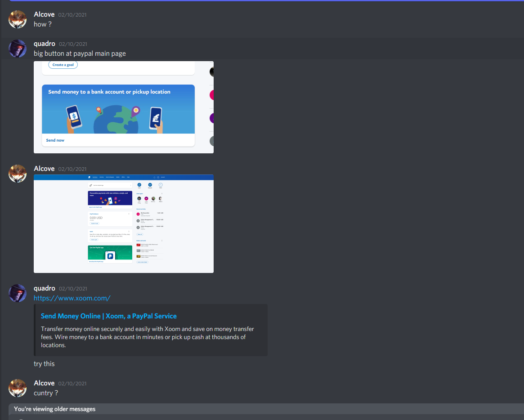Viewport: 524px width, 420px height.
Task: Click the message text 'cuntry ?'
Action: 46,393
